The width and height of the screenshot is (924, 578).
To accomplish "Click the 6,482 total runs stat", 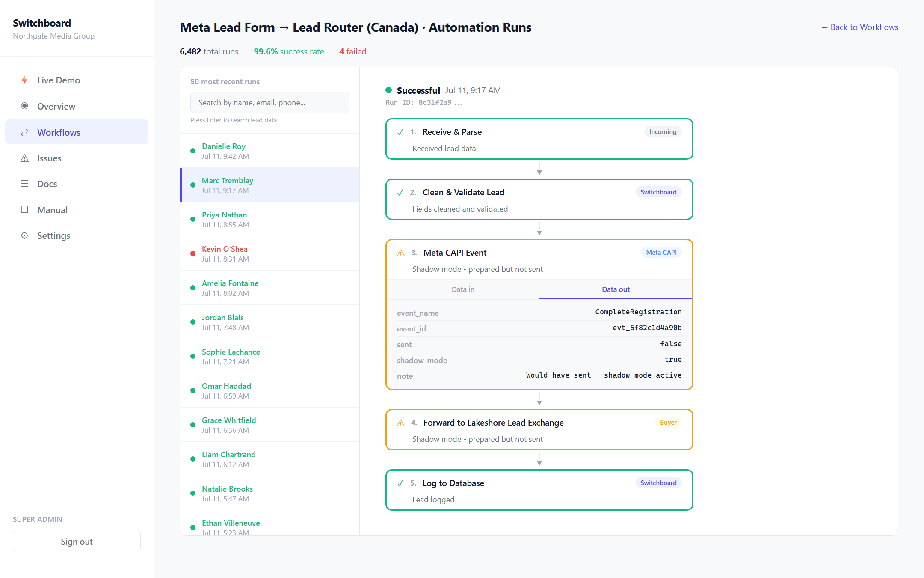I will point(209,51).
